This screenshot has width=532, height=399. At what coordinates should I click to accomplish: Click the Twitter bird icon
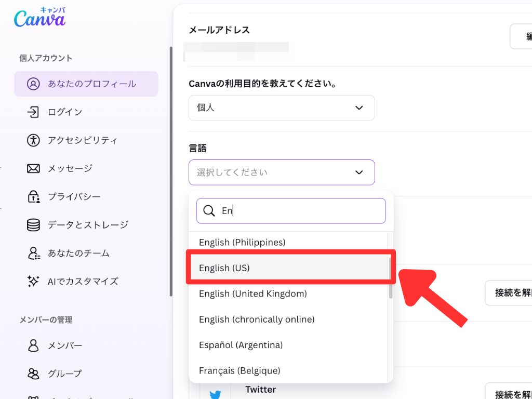(215, 394)
